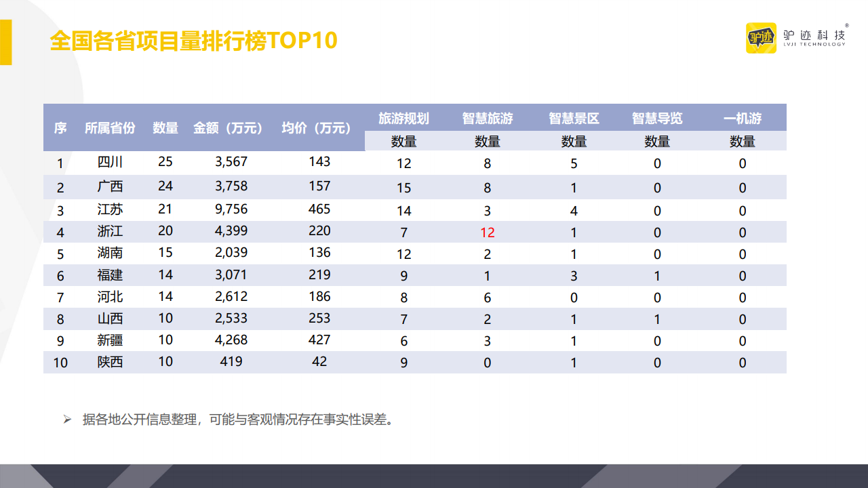Click the yellow accent bar beside the title
The image size is (868, 488).
coord(5,42)
